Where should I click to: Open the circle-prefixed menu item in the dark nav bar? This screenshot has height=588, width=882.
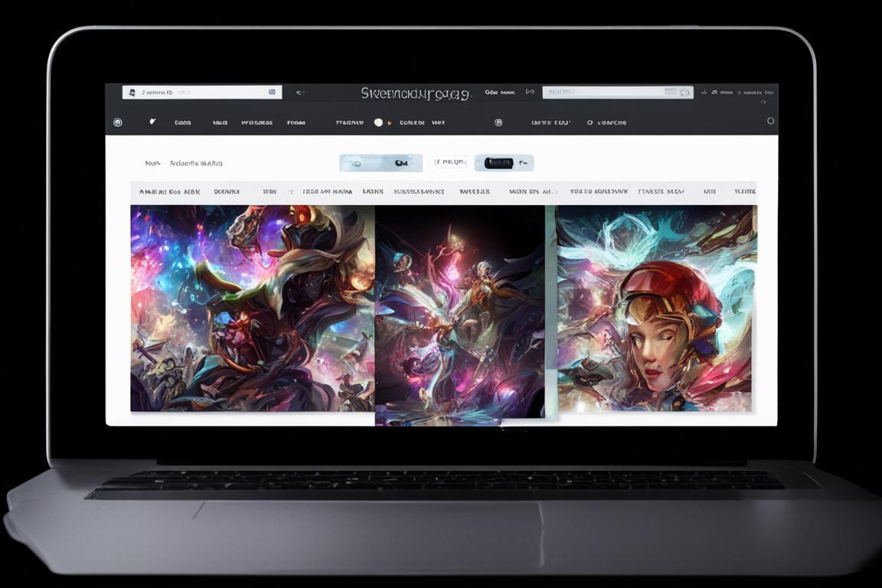606,122
